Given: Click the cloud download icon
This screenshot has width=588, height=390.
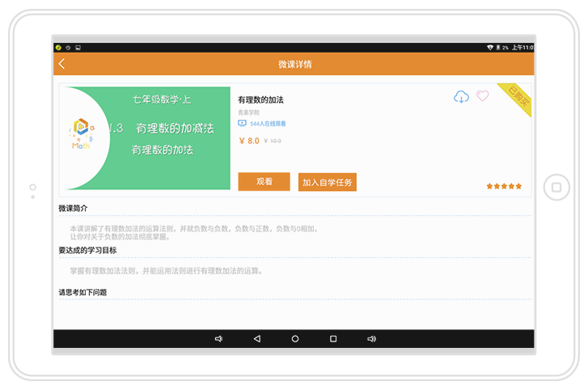Looking at the screenshot, I should (x=461, y=97).
